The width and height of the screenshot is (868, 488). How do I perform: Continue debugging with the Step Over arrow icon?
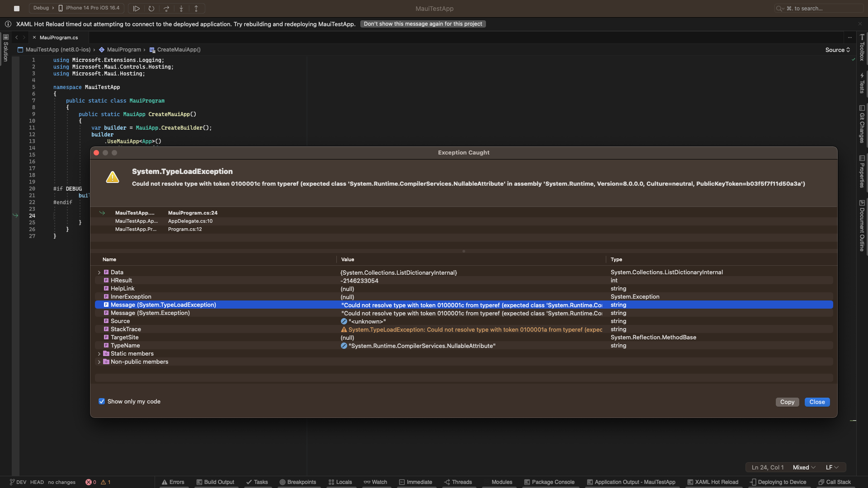click(166, 8)
